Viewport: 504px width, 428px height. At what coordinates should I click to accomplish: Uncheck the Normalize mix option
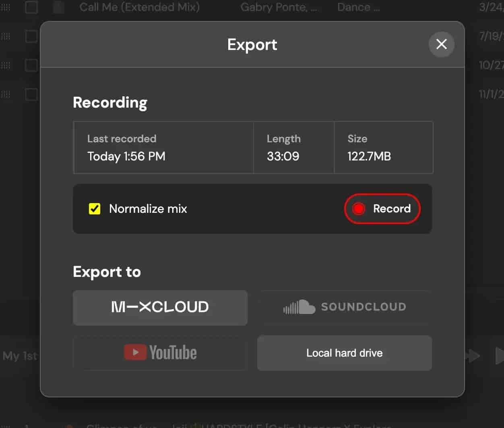pyautogui.click(x=94, y=209)
